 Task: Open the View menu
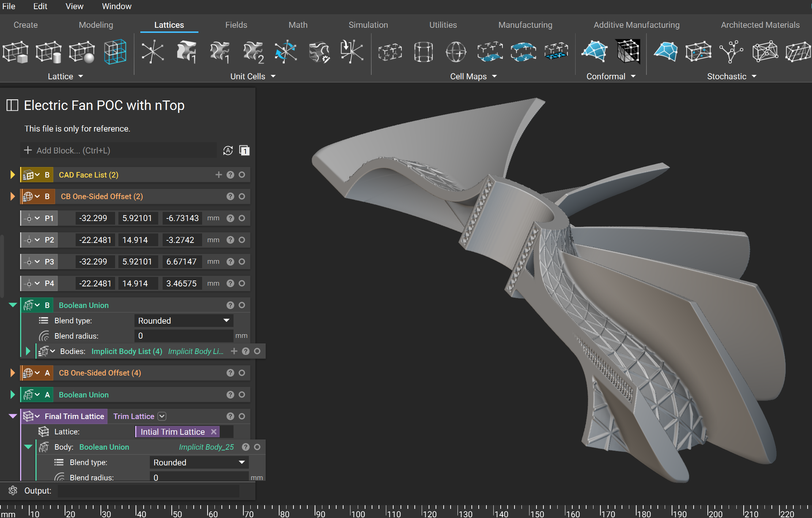[74, 6]
